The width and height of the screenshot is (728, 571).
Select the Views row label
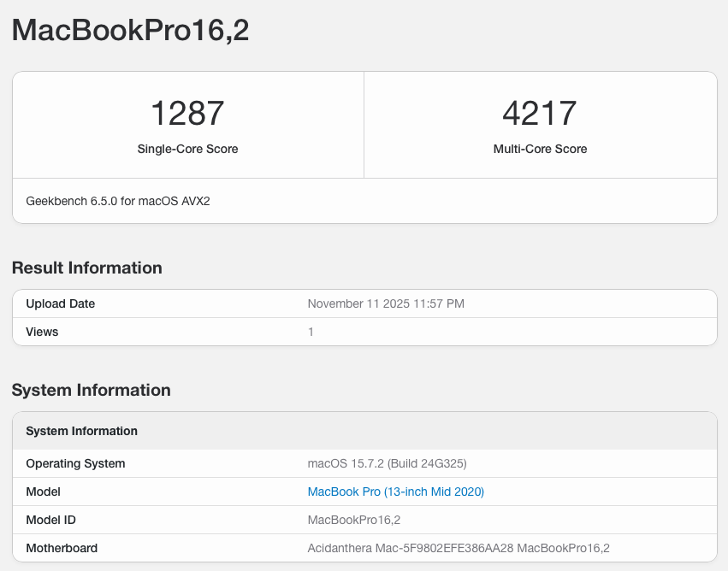click(42, 333)
